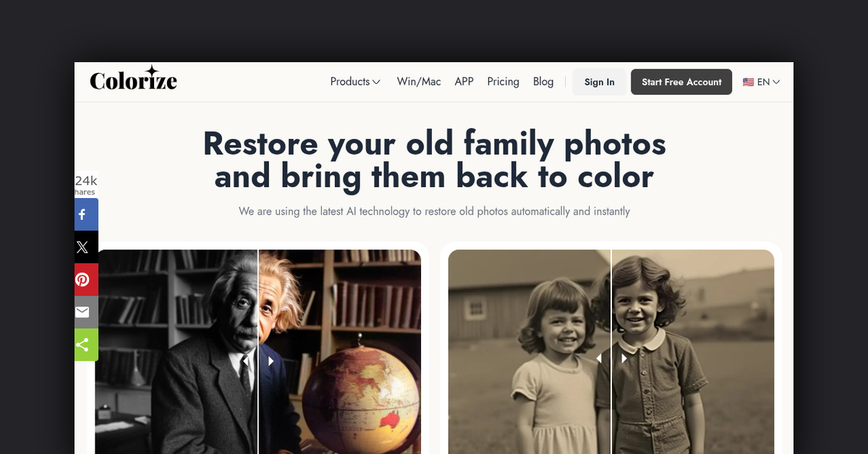Open the Win/Mac menu item
The image size is (868, 454).
(419, 82)
